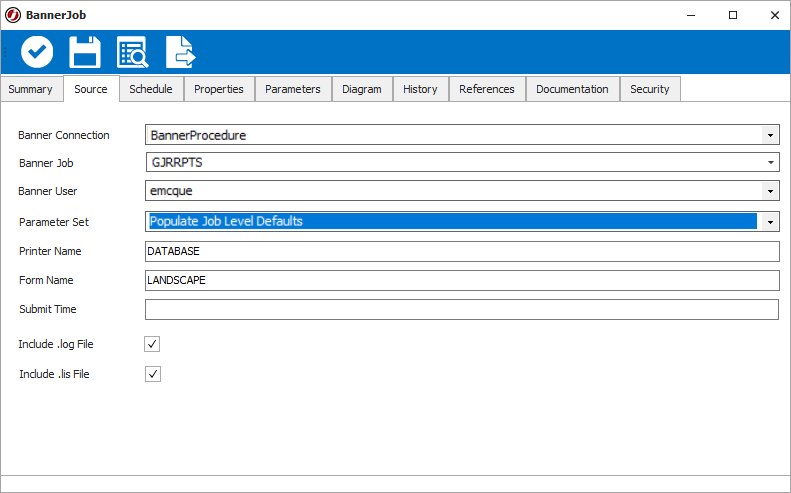Image resolution: width=791 pixels, height=493 pixels.
Task: Close the BannerJob window
Action: coord(775,15)
